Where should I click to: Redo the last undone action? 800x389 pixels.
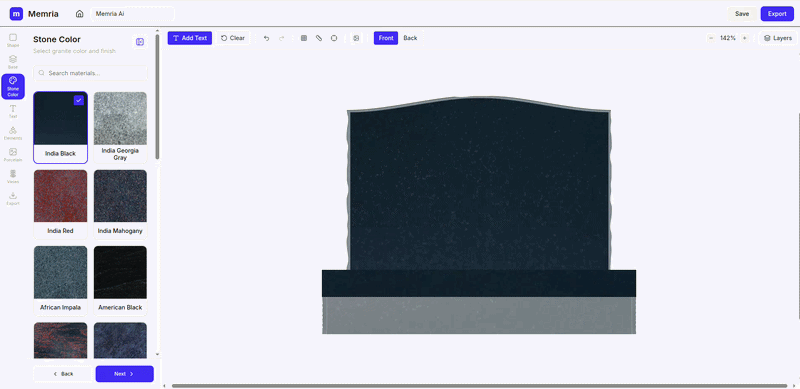pos(282,38)
